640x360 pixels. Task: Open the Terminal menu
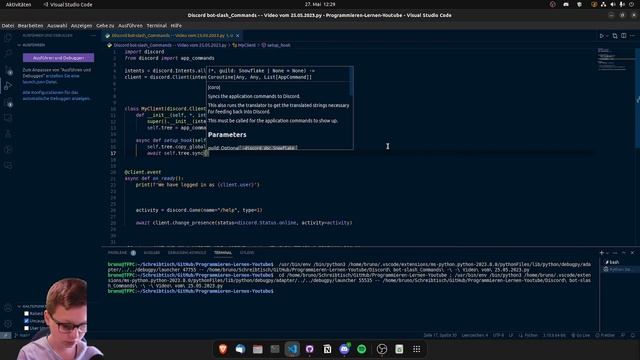point(157,26)
